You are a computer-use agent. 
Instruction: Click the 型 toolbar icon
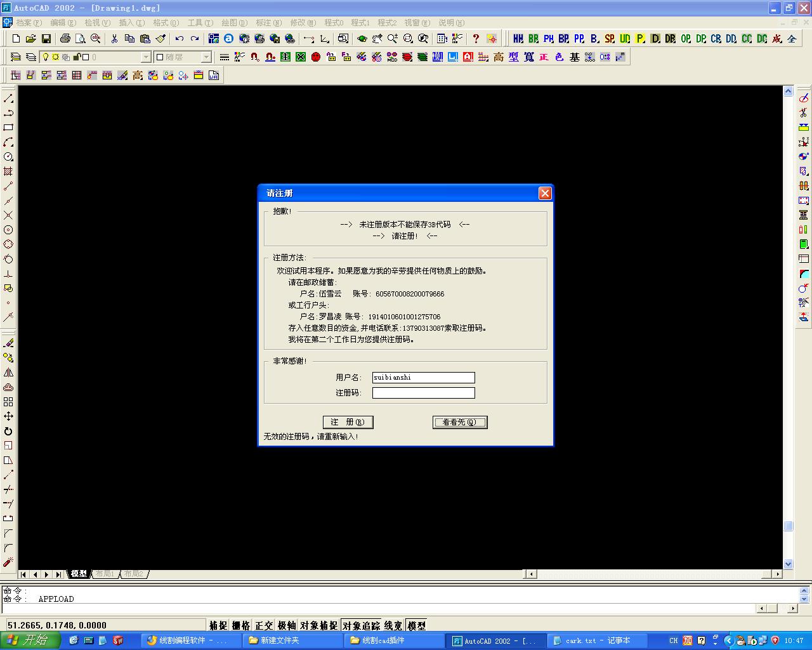point(514,57)
